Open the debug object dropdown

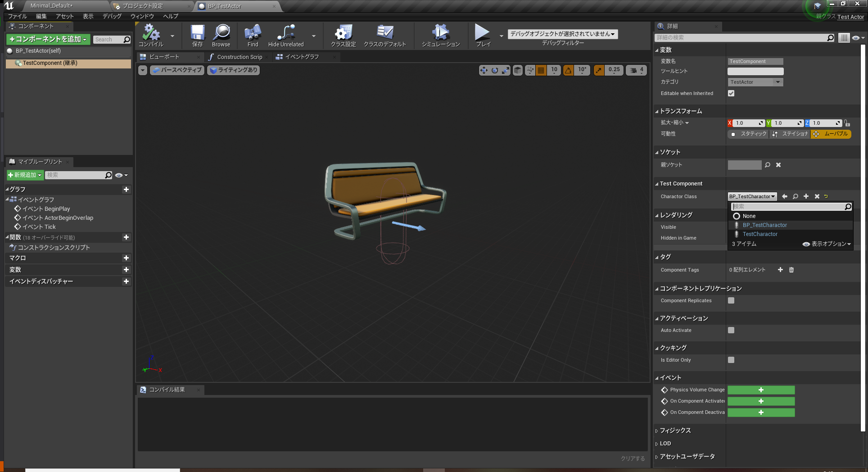click(x=562, y=34)
